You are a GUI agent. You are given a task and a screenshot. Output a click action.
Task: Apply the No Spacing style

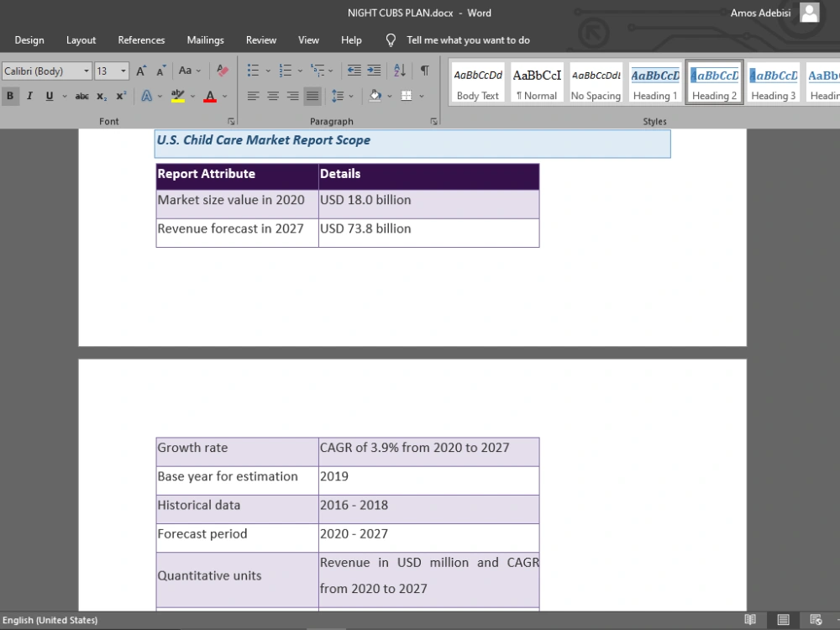click(596, 82)
